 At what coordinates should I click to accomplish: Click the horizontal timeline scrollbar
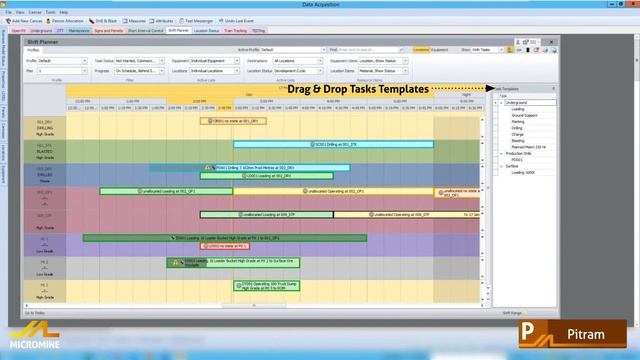point(254,305)
